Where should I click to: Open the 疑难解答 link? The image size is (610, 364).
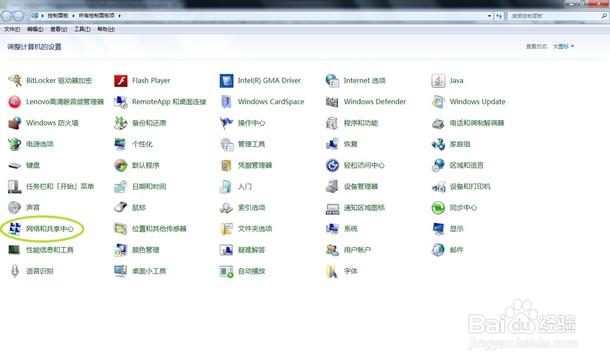point(251,250)
